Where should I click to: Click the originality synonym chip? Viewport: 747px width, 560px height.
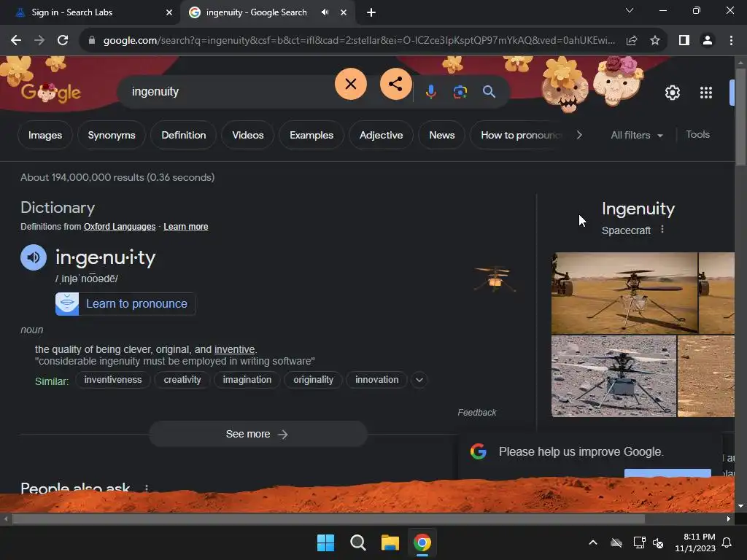[313, 380]
